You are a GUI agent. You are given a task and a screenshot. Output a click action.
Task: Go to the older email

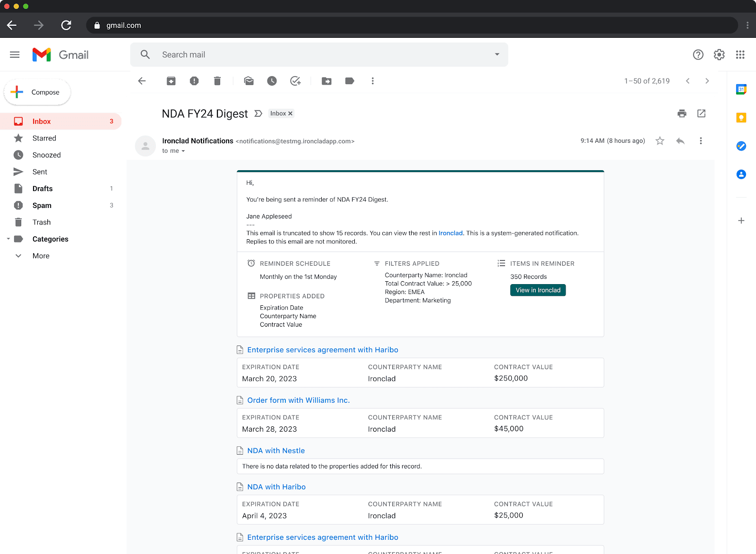pyautogui.click(x=707, y=81)
